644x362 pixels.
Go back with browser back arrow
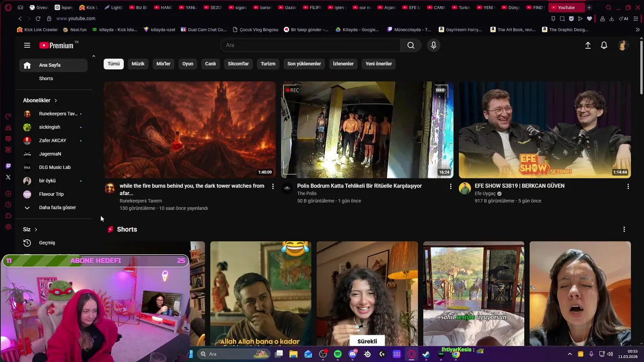pos(20,19)
